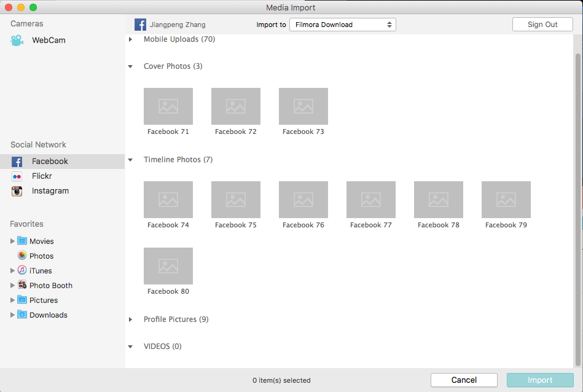583x392 pixels.
Task: Select the Facebook 71 thumbnail
Action: [168, 106]
